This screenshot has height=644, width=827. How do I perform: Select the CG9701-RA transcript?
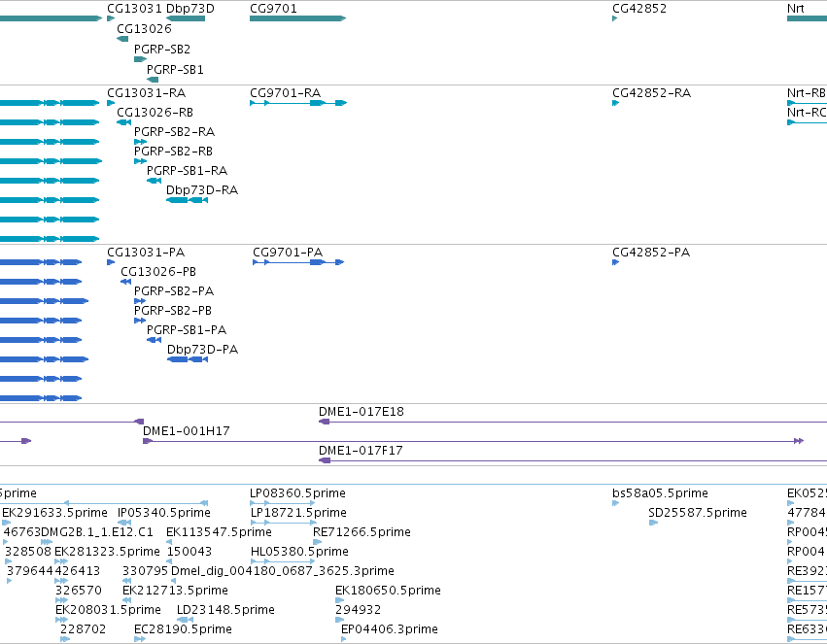click(298, 103)
